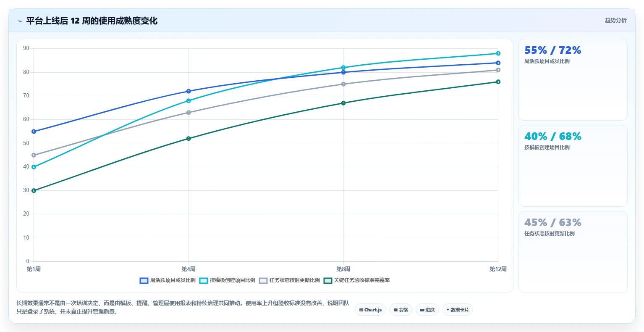Toggle the 任务状态按时更新比例 legend swatch
Image resolution: width=644 pixels, height=332 pixels.
tap(263, 280)
